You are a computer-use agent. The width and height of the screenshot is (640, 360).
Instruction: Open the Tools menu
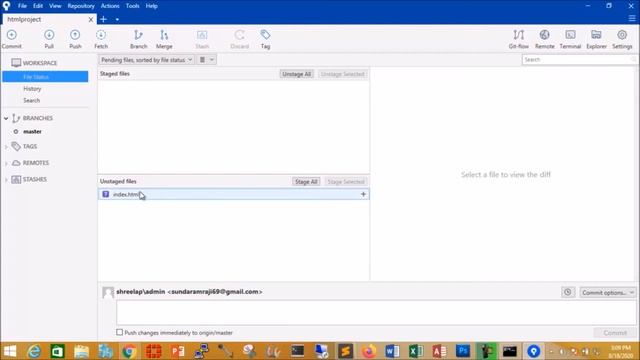click(x=132, y=6)
